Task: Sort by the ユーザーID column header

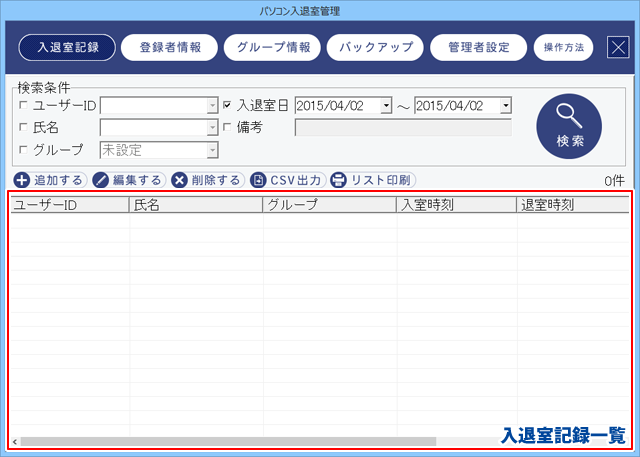Action: (69, 205)
